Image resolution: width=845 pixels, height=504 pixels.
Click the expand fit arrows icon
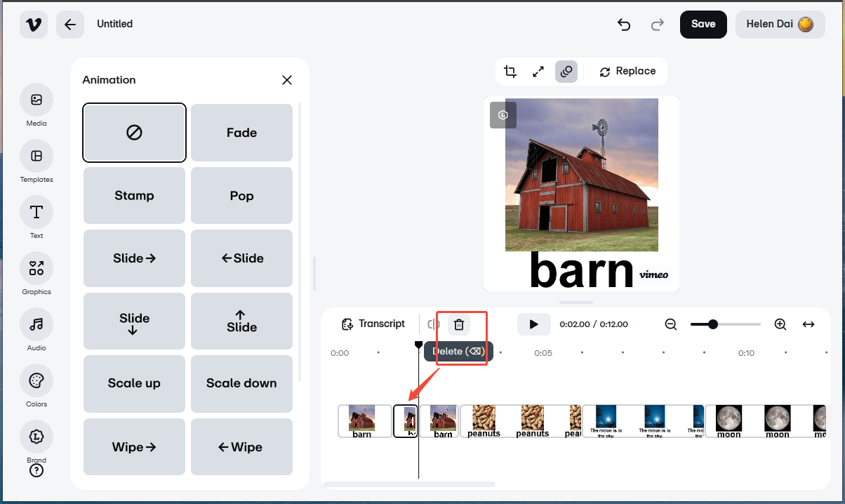(x=538, y=72)
